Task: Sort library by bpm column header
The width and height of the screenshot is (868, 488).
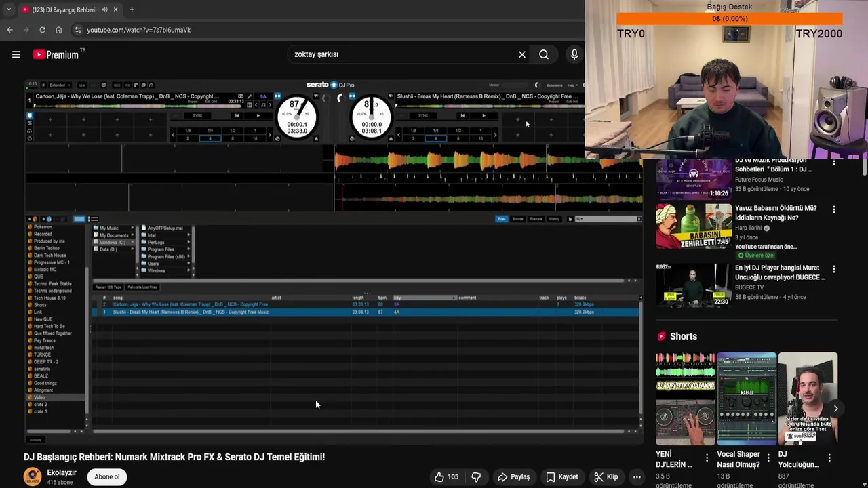Action: point(382,298)
